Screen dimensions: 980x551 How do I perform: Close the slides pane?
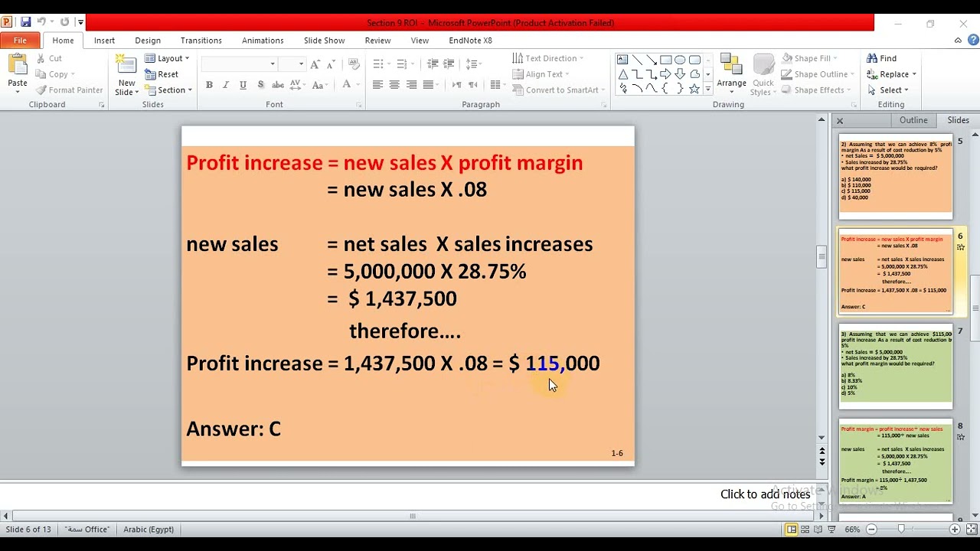840,121
